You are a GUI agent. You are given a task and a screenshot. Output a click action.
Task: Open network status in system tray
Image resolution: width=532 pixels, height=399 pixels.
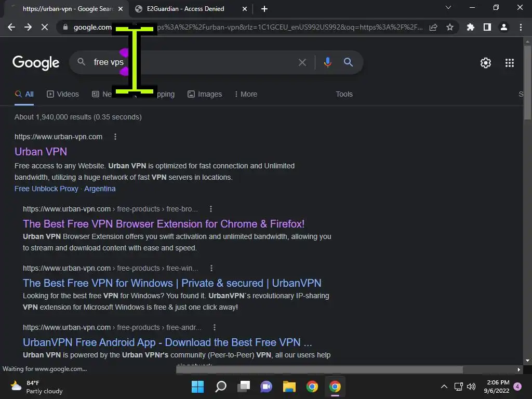(458, 387)
